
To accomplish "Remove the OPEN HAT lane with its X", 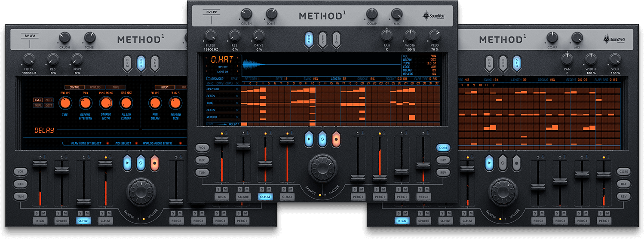I will [x=236, y=89].
